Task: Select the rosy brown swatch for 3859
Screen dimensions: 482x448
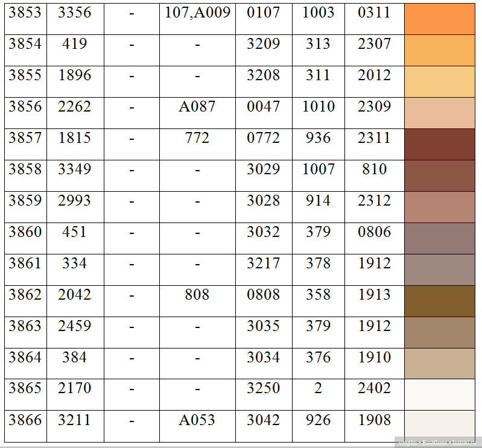Action: click(x=440, y=207)
